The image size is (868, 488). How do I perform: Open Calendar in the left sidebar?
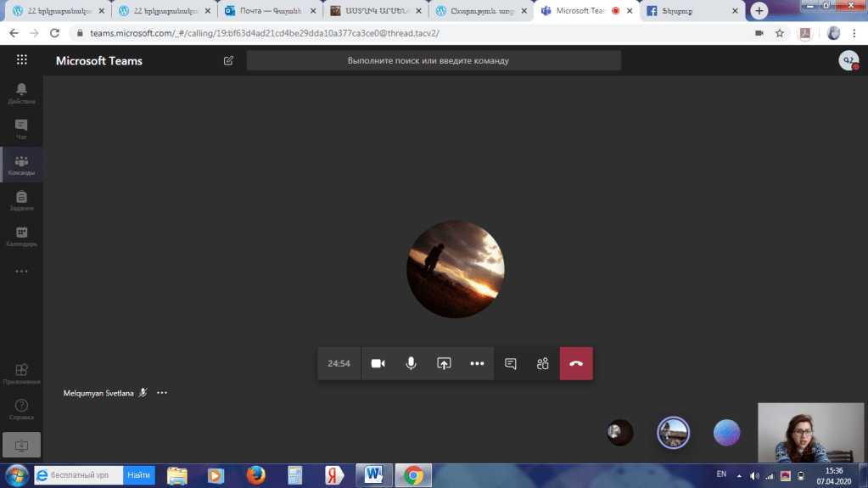click(21, 236)
